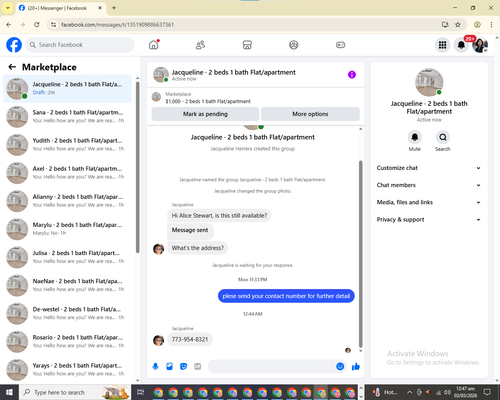This screenshot has width=500, height=400.
Task: Open Yudith's 2 beds 1 bath conversation
Action: [x=68, y=145]
